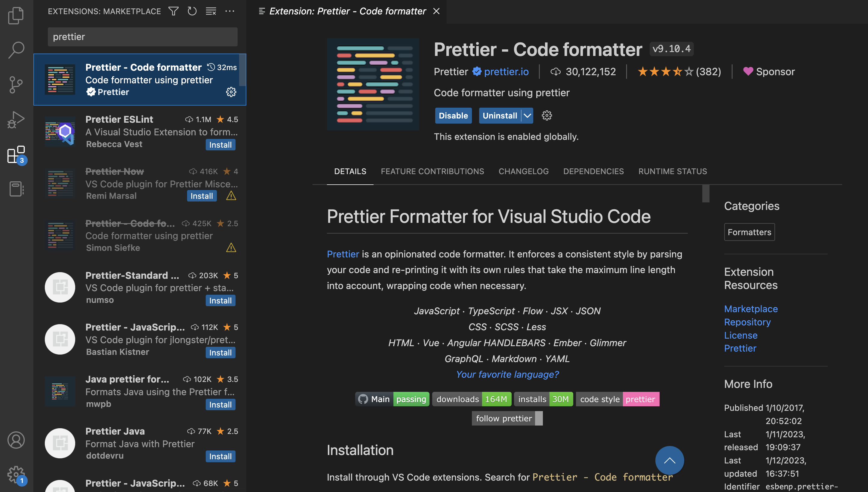Image resolution: width=868 pixels, height=492 pixels.
Task: Click the Main passing build badge
Action: (392, 399)
